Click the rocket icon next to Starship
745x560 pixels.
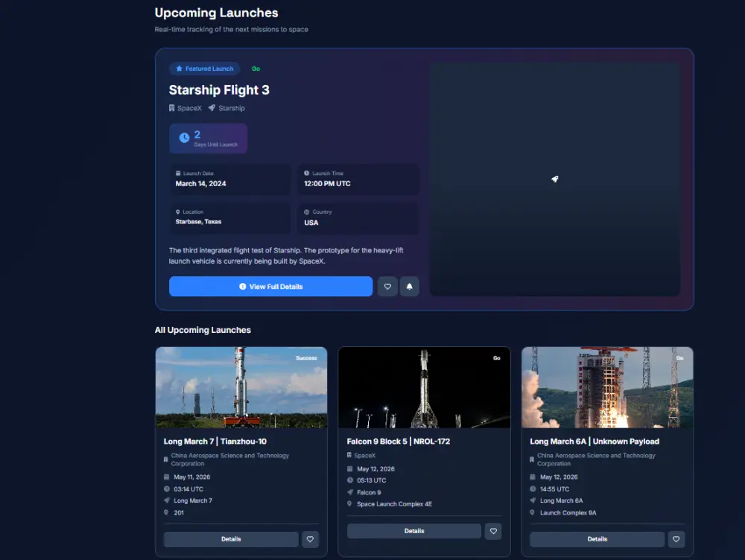(x=212, y=108)
